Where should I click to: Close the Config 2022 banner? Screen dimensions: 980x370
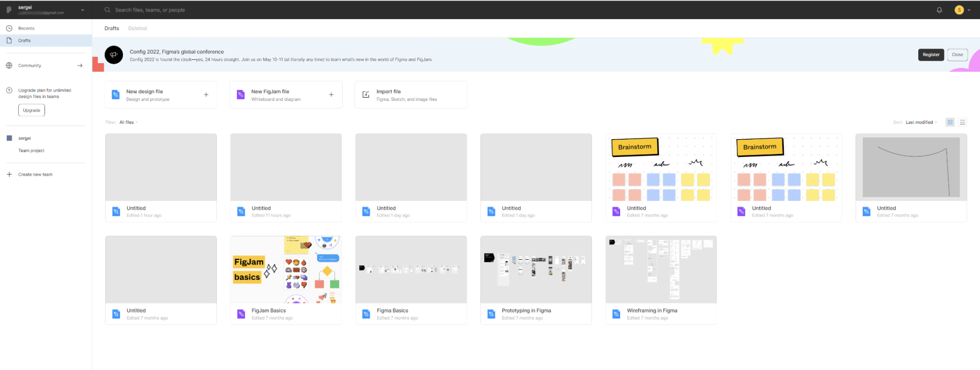point(957,55)
